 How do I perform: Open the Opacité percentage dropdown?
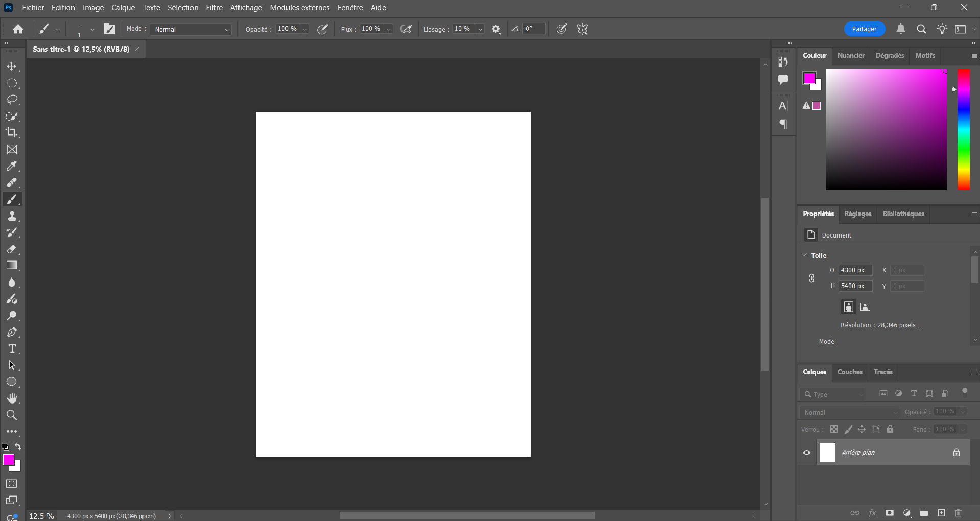tap(305, 30)
